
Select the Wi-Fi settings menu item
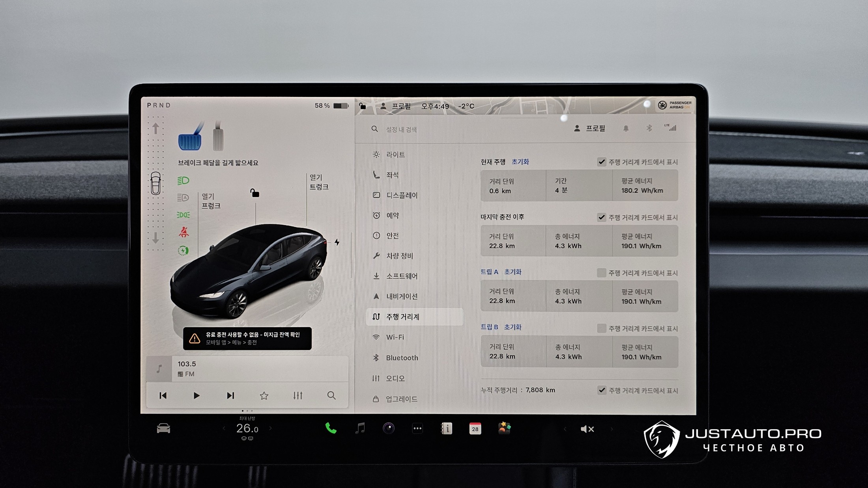(x=395, y=337)
